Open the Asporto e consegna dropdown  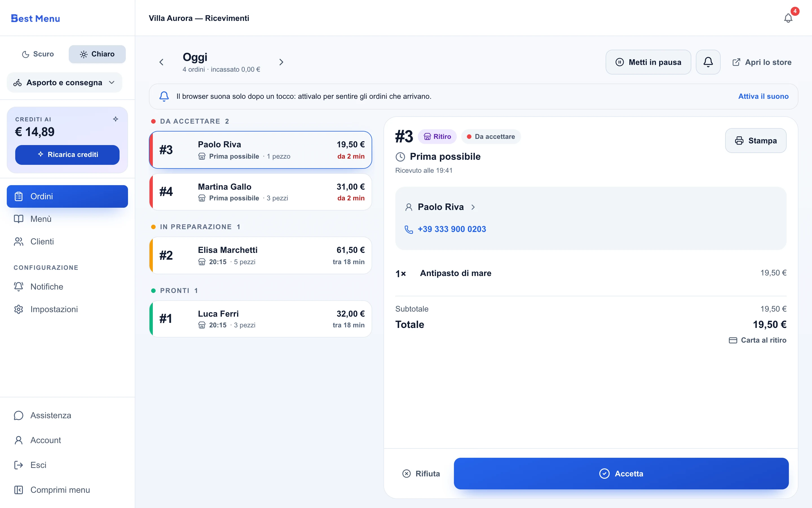coord(64,83)
